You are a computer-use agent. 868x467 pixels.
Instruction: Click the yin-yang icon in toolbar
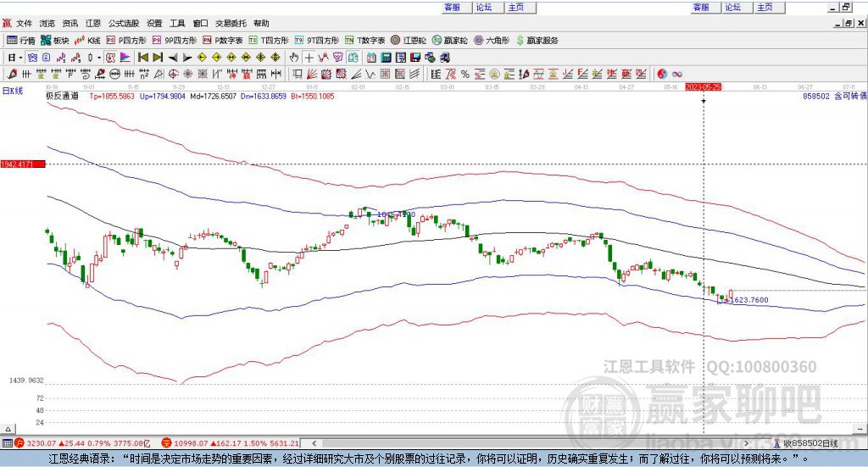[662, 74]
